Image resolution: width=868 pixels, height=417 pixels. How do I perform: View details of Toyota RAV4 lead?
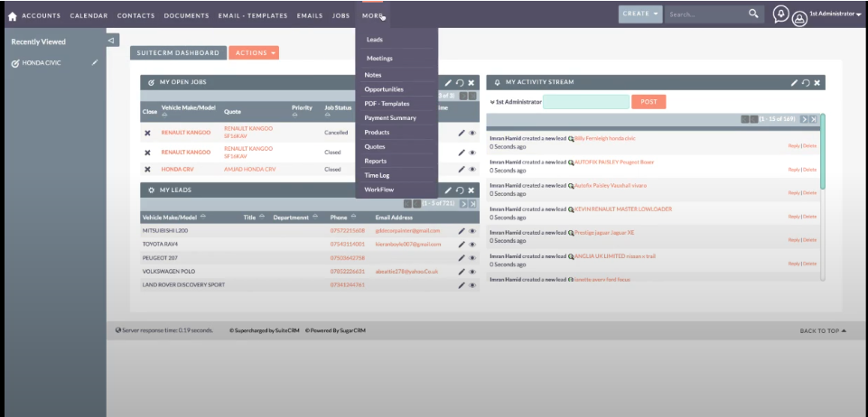click(x=471, y=245)
